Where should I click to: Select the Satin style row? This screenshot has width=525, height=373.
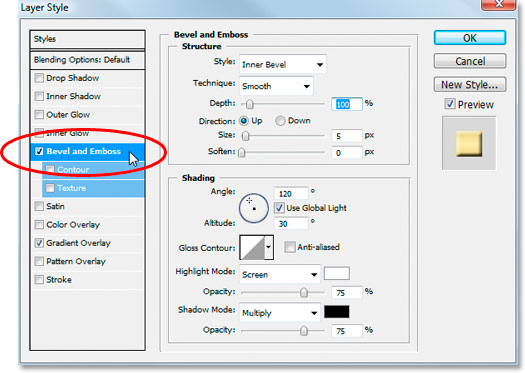[x=87, y=206]
